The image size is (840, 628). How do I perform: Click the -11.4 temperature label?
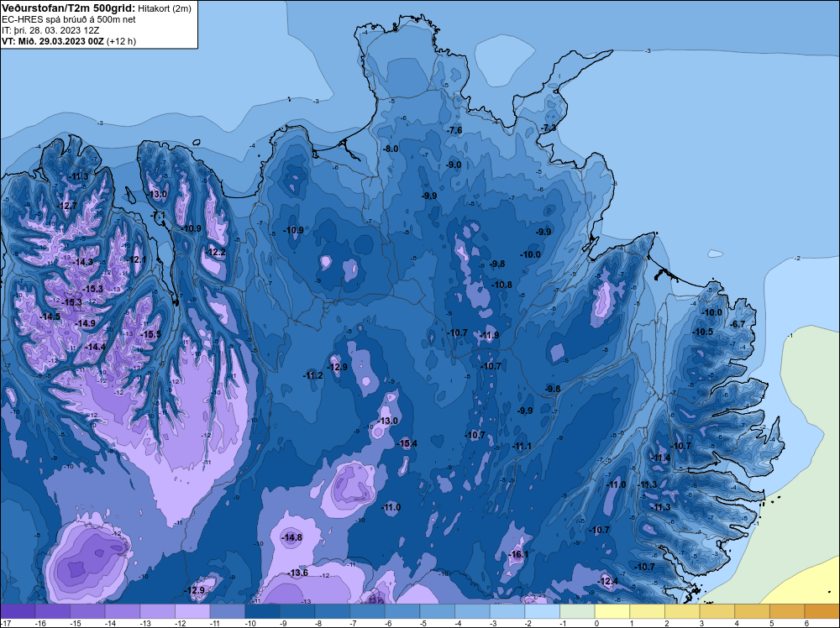661,458
